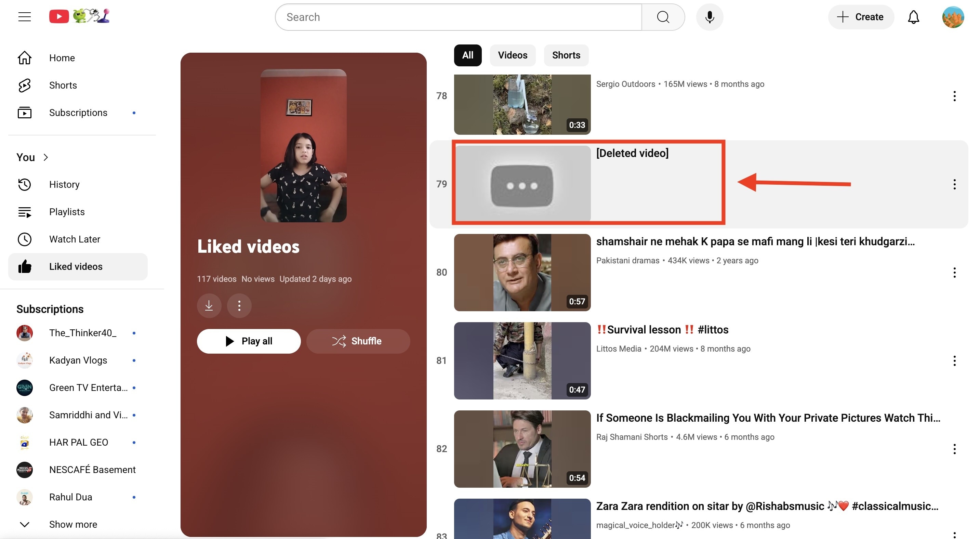
Task: Expand Show more subscriptions
Action: (78, 524)
